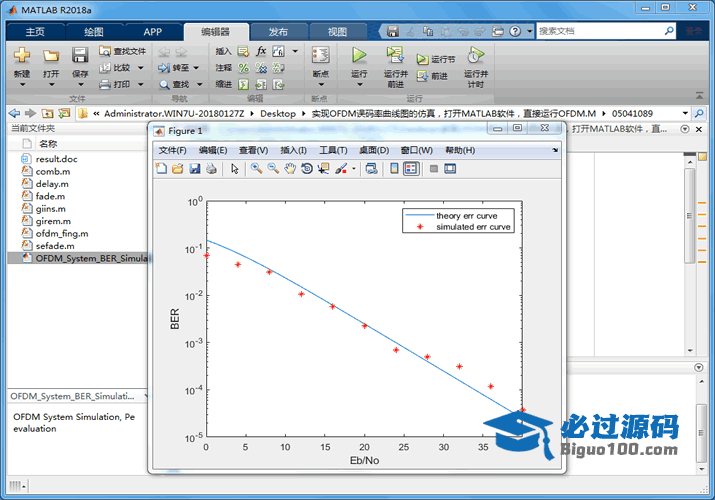Switch to the APP tab

click(x=153, y=32)
